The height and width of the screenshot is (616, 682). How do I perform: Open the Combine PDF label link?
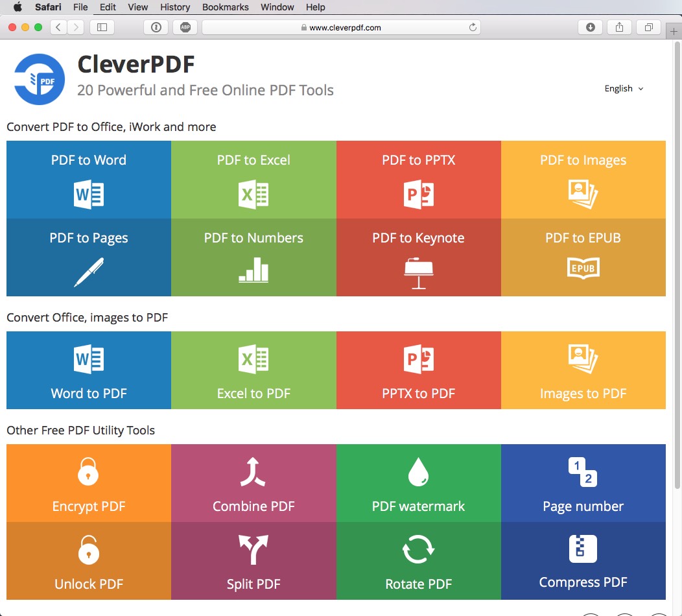pos(253,506)
